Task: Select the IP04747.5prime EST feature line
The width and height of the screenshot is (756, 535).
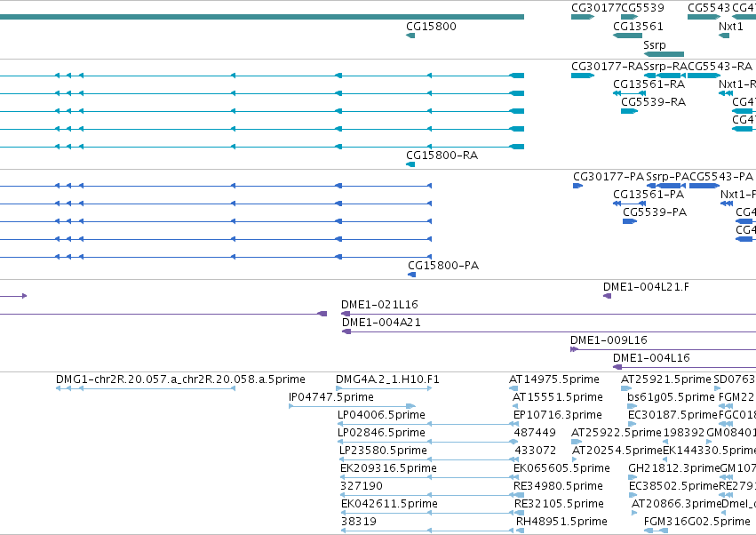Action: (352, 406)
